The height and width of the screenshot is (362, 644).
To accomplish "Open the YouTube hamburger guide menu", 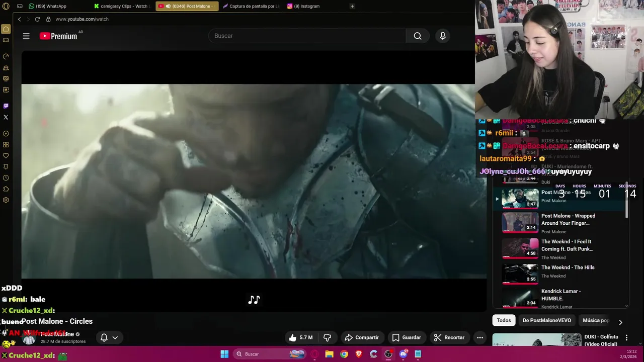I will [26, 36].
